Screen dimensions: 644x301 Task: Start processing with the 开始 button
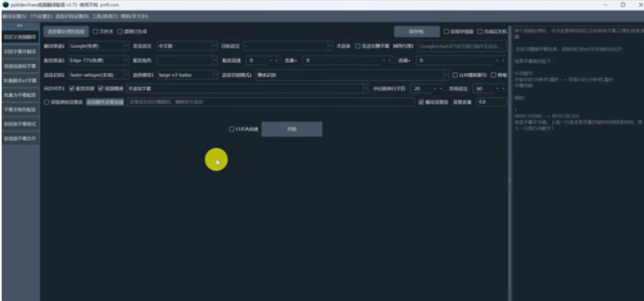(x=292, y=129)
